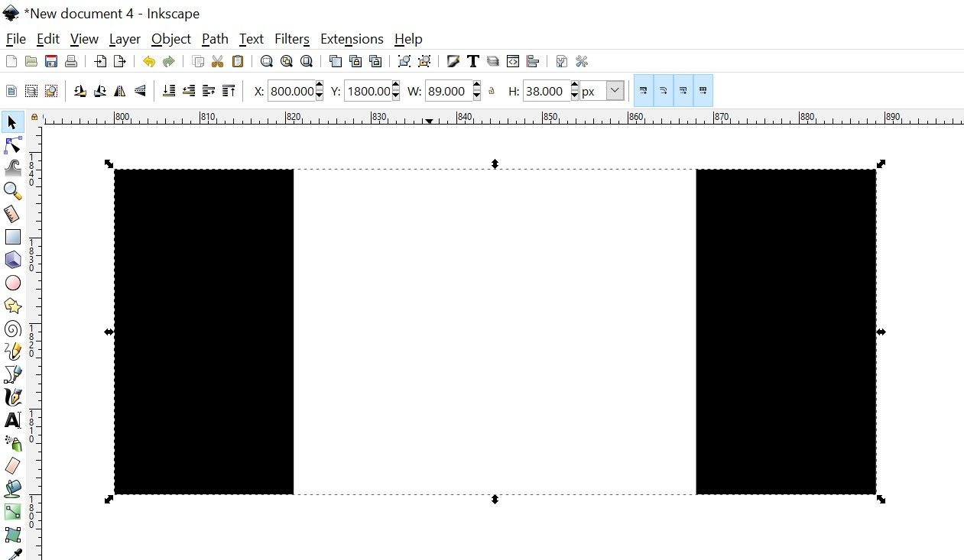
Task: Select the Zoom tool
Action: tap(12, 191)
